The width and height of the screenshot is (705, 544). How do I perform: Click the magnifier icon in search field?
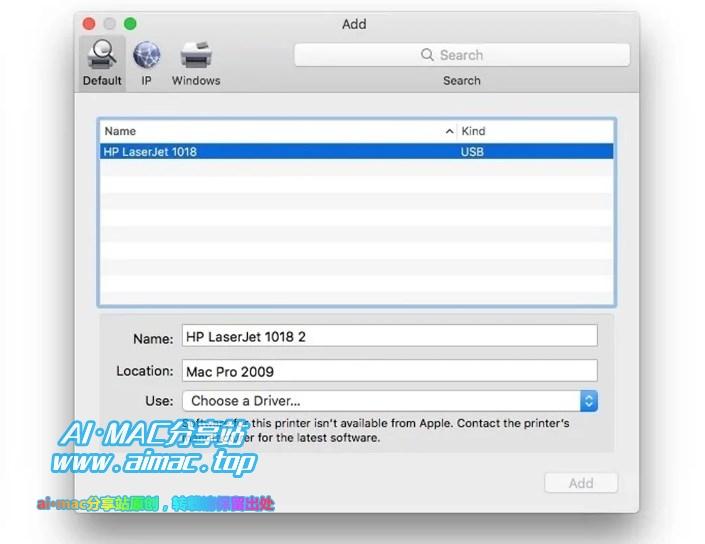pos(427,55)
